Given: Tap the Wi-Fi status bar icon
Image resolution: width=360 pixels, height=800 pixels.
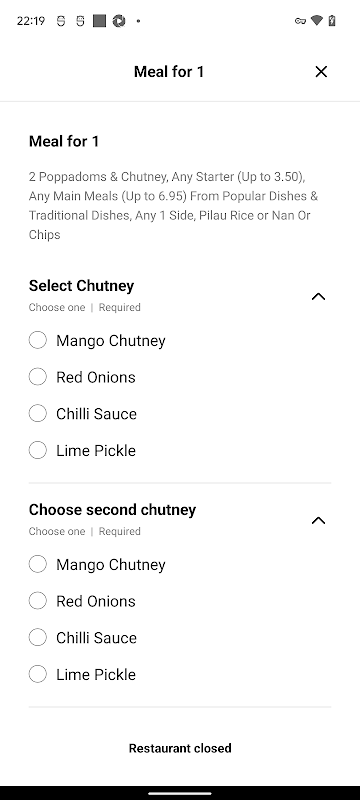Looking at the screenshot, I should pyautogui.click(x=317, y=21).
